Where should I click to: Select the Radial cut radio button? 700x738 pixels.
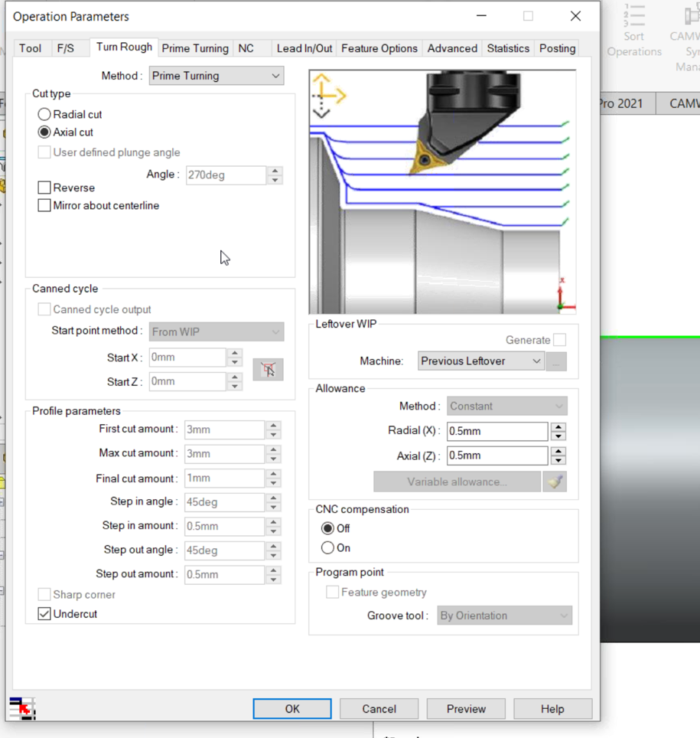pyautogui.click(x=44, y=114)
